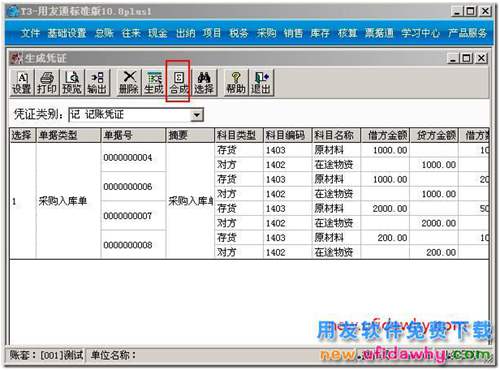Click the 200.00 debit amount cell
This screenshot has width=500, height=370.
tap(385, 238)
